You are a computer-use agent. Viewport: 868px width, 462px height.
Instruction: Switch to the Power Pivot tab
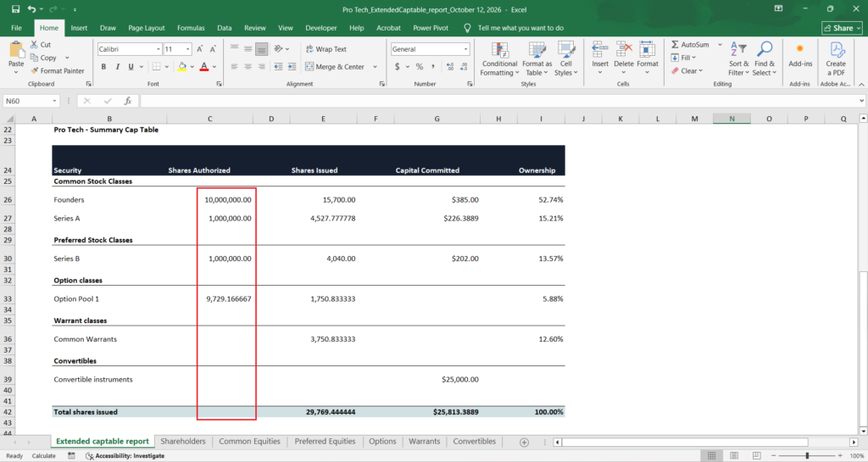(431, 28)
